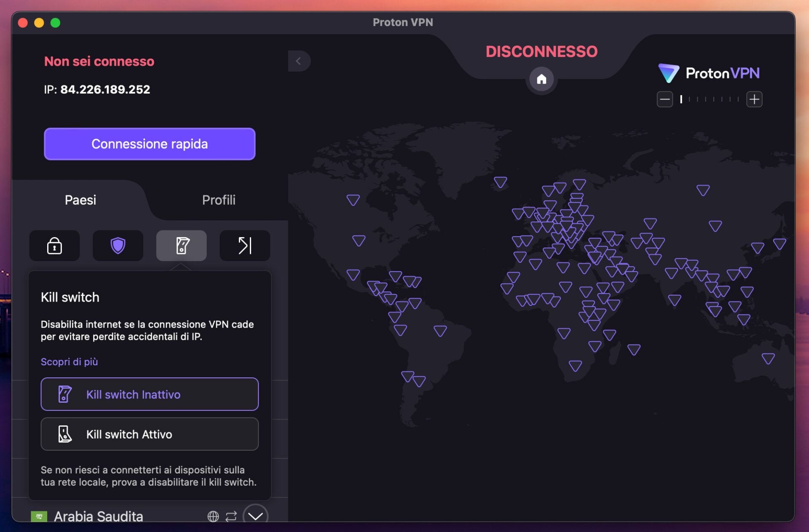Screen dimensions: 809x532
Task: Click the IP address 84.226.189.252
Action: point(105,89)
